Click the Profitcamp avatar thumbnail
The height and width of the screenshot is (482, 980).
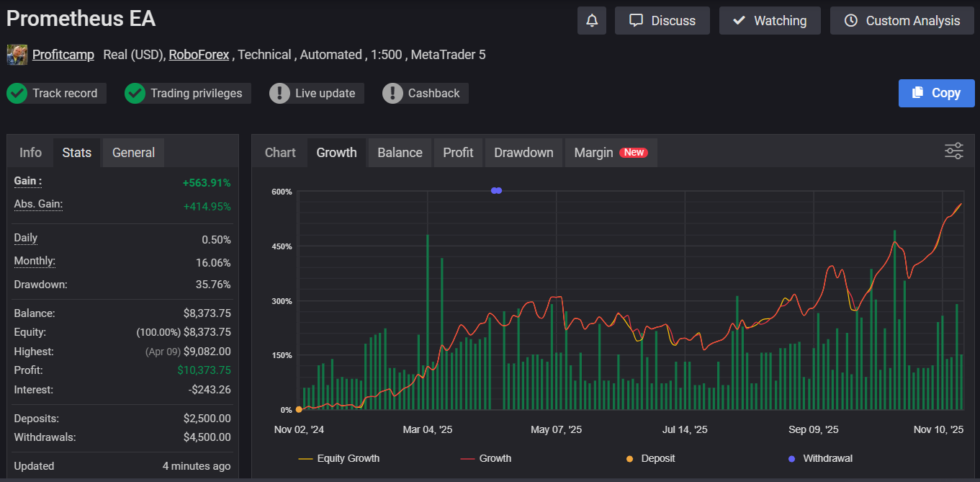click(17, 55)
